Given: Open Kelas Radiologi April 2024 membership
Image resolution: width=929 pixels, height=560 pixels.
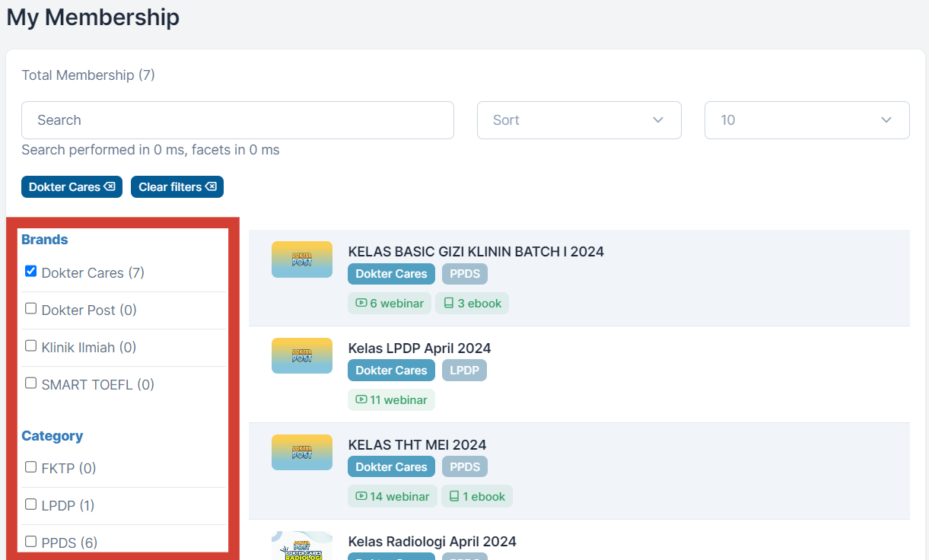Looking at the screenshot, I should 432,542.
